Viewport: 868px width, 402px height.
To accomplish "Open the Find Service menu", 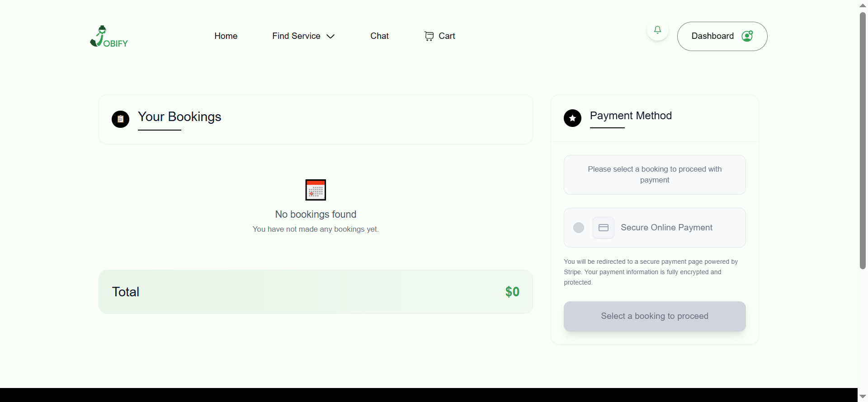I will (x=296, y=36).
